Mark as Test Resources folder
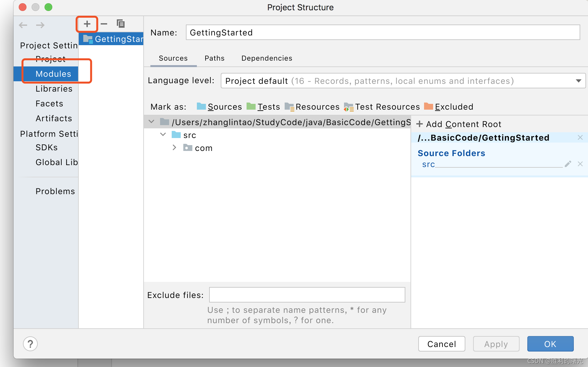588x367 pixels. point(382,107)
